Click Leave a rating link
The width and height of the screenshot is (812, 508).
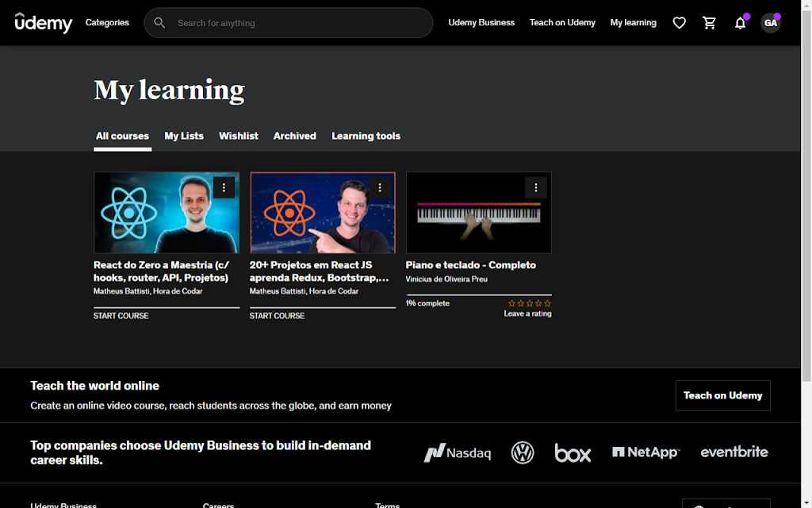tap(527, 314)
